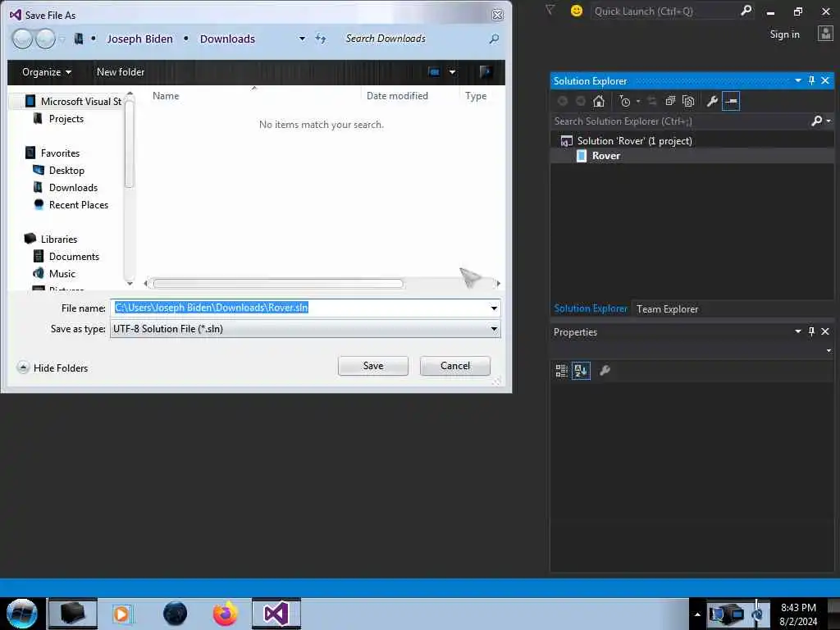Open Properties panel window position dropdown
This screenshot has width=840, height=630.
coord(797,331)
